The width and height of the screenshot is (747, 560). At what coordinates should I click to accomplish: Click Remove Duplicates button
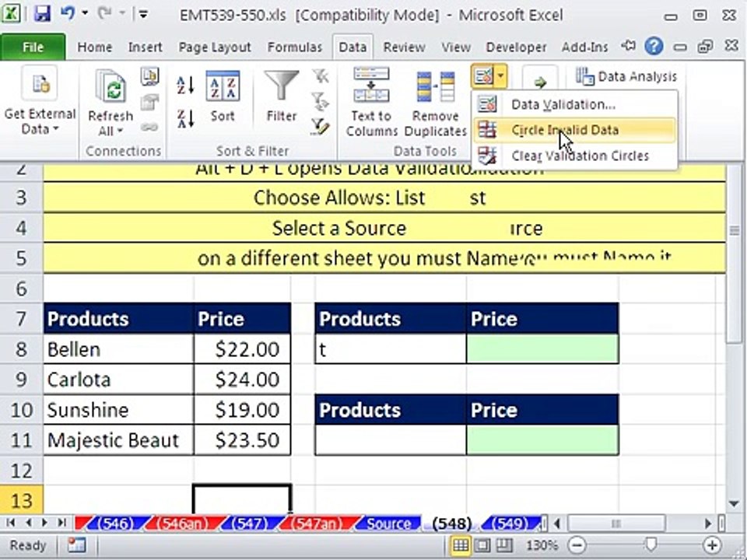435,103
